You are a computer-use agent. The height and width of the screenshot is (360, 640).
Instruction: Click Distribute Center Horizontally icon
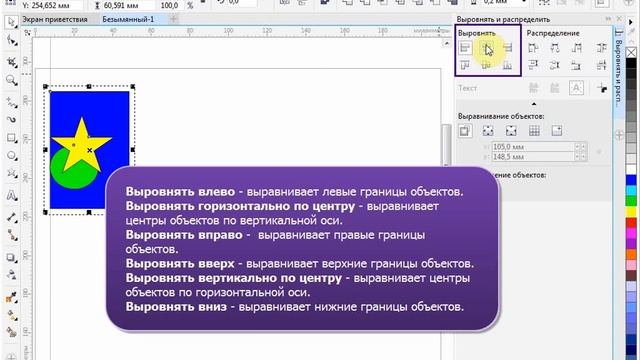tap(555, 48)
